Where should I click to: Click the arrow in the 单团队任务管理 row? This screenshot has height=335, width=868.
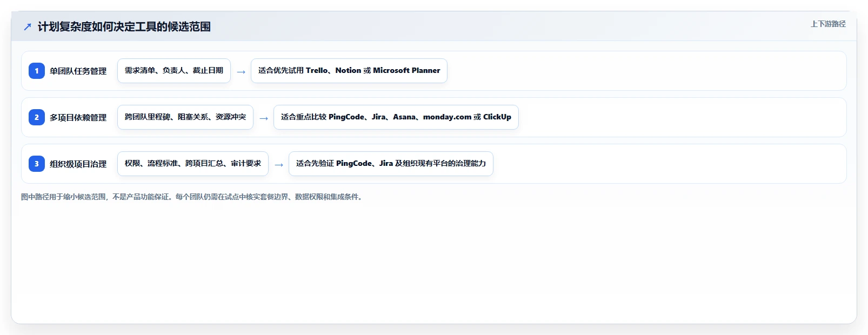coord(241,72)
